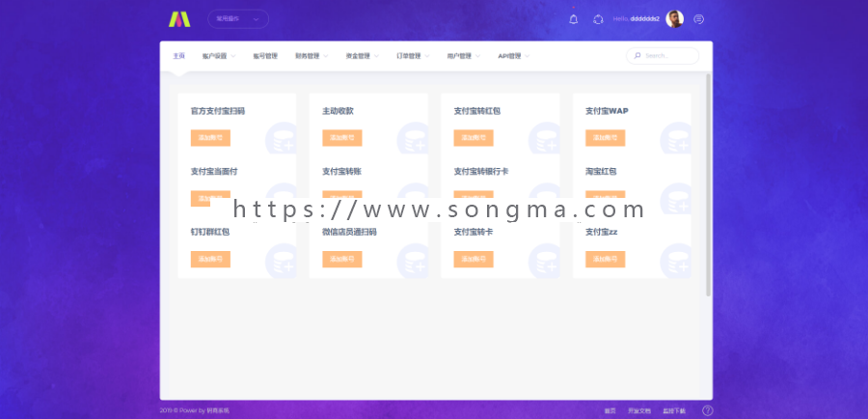Click the 淘宝红包 card title
Image resolution: width=868 pixels, height=419 pixels.
coord(601,172)
